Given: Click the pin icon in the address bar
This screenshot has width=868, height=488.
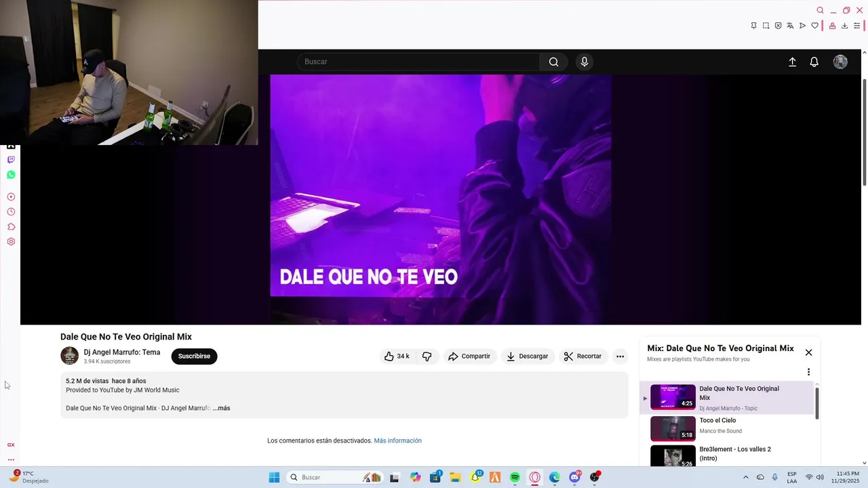Looking at the screenshot, I should (x=753, y=26).
